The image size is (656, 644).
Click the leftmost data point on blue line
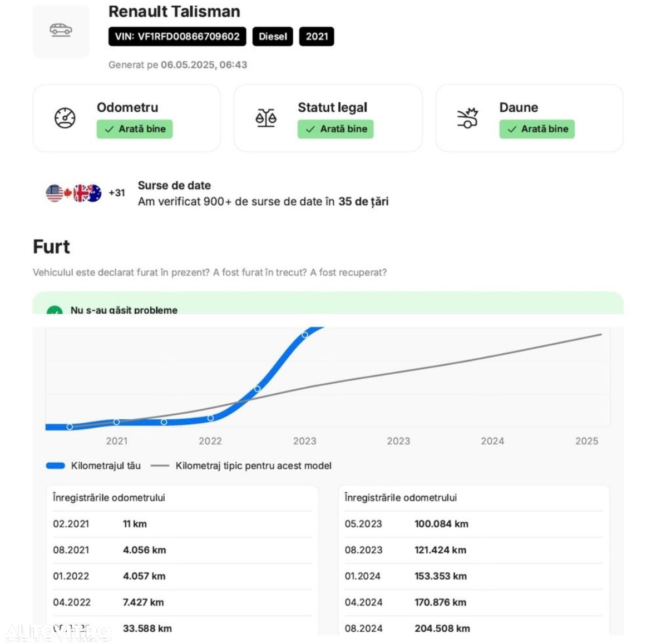[x=70, y=427]
